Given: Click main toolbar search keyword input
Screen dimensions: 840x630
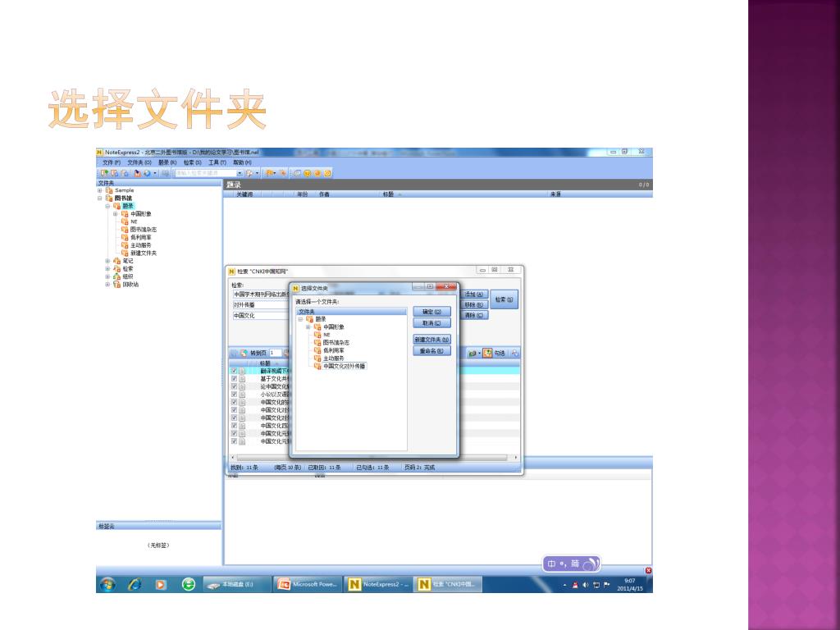Looking at the screenshot, I should (206, 173).
